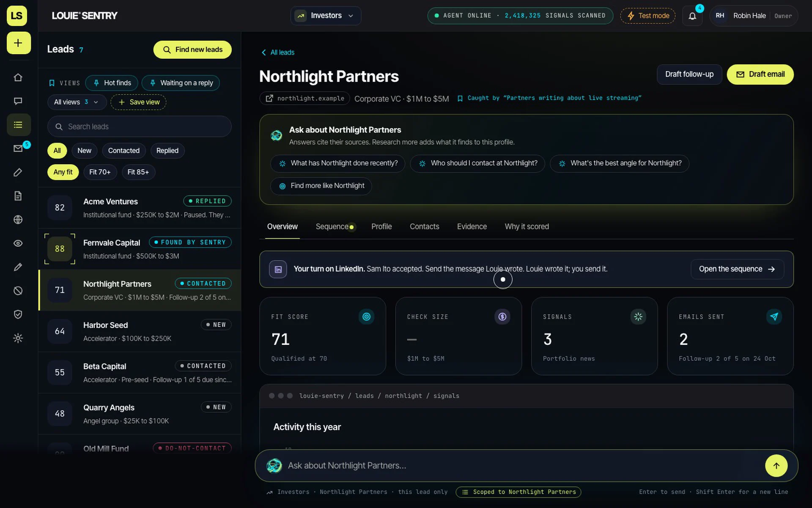
Task: Filter leads by Replied status
Action: tap(167, 151)
